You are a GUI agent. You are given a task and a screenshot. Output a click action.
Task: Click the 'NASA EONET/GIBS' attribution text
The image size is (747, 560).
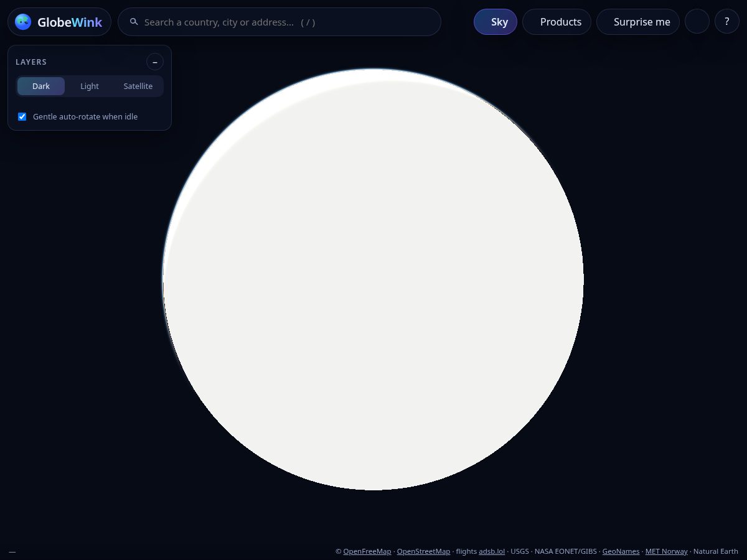(x=565, y=551)
